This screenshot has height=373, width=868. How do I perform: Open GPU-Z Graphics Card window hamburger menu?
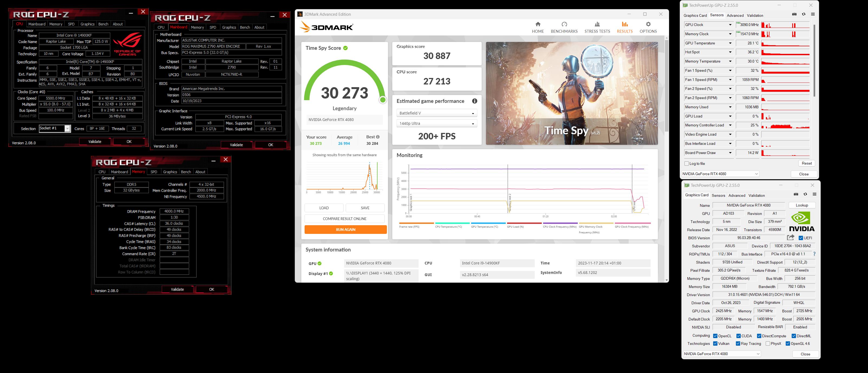point(814,194)
